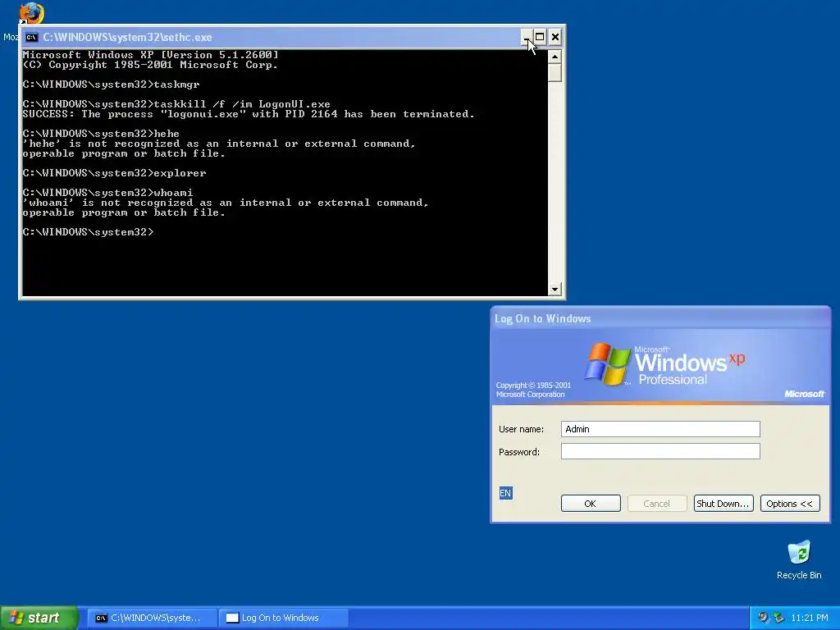Viewport: 840px width, 630px height.
Task: Click the grayed Cancel button in Log On dialog
Action: 657,504
